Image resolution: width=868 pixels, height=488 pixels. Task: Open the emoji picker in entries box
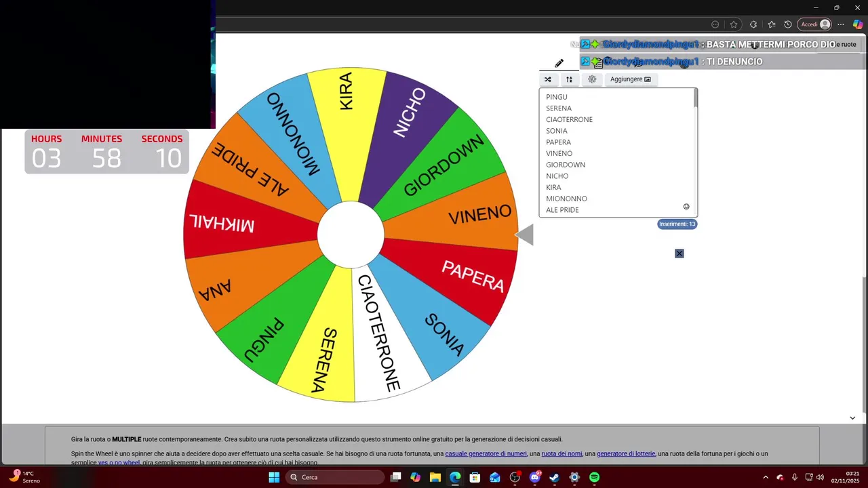point(686,207)
